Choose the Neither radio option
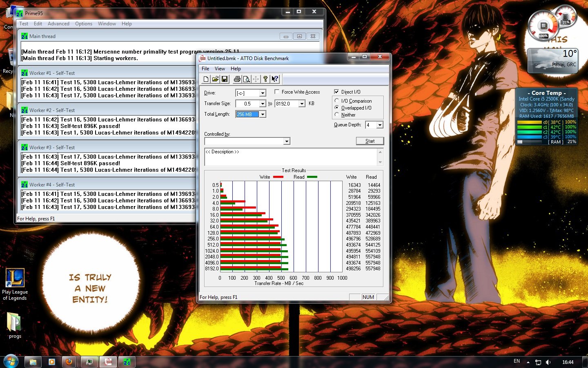The height and width of the screenshot is (368, 588). coord(337,115)
